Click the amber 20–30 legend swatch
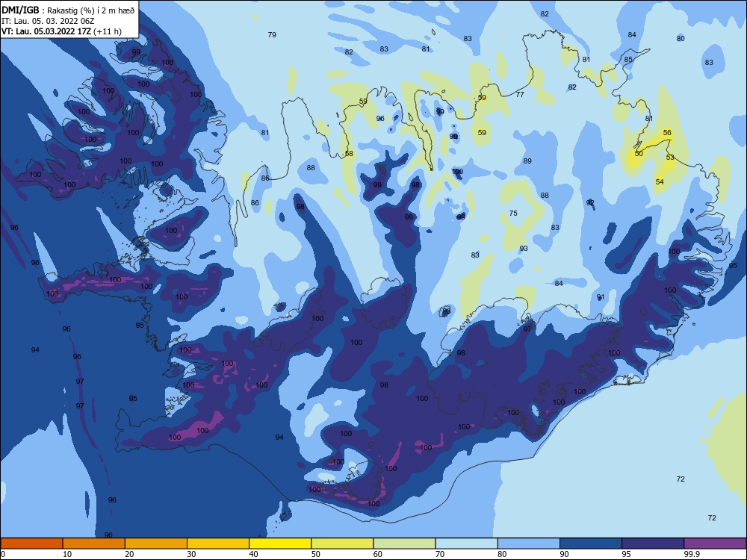Screen dimensions: 747x560 156,544
